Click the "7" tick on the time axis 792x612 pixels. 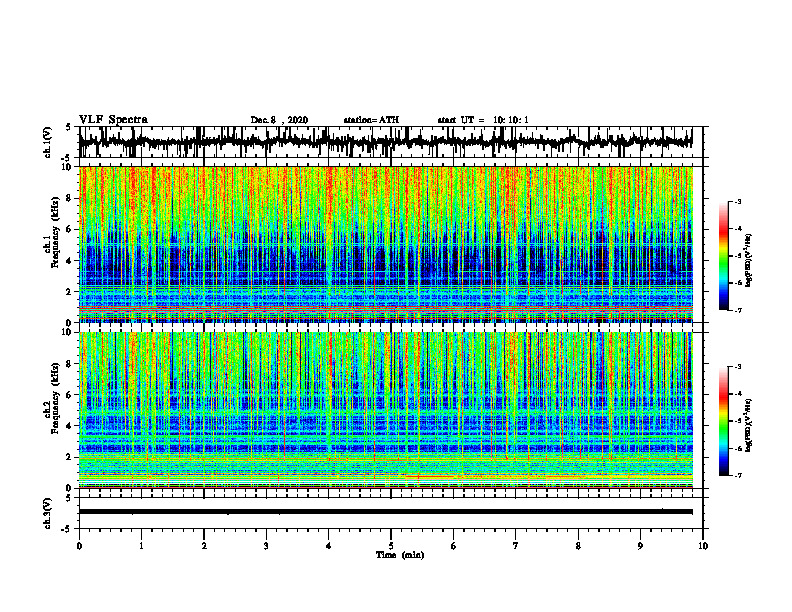point(516,546)
